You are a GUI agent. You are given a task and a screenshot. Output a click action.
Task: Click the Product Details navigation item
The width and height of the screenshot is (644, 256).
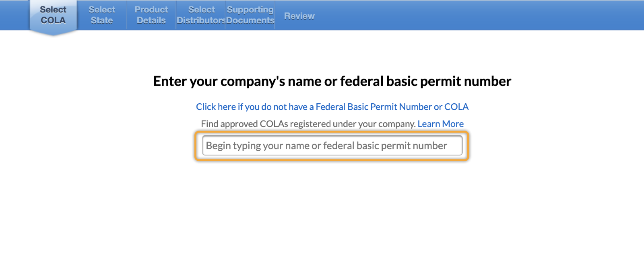pos(151,15)
